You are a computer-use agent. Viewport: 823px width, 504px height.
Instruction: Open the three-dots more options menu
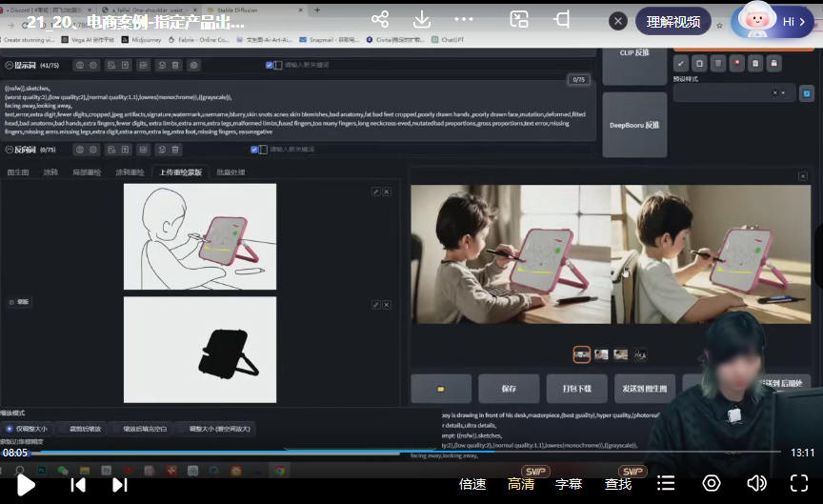(x=464, y=20)
